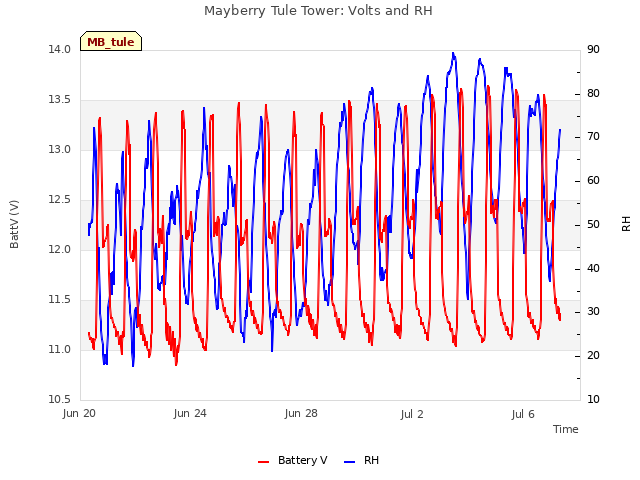Click the 50 right axis value
This screenshot has height=480, width=640.
pos(593,224)
